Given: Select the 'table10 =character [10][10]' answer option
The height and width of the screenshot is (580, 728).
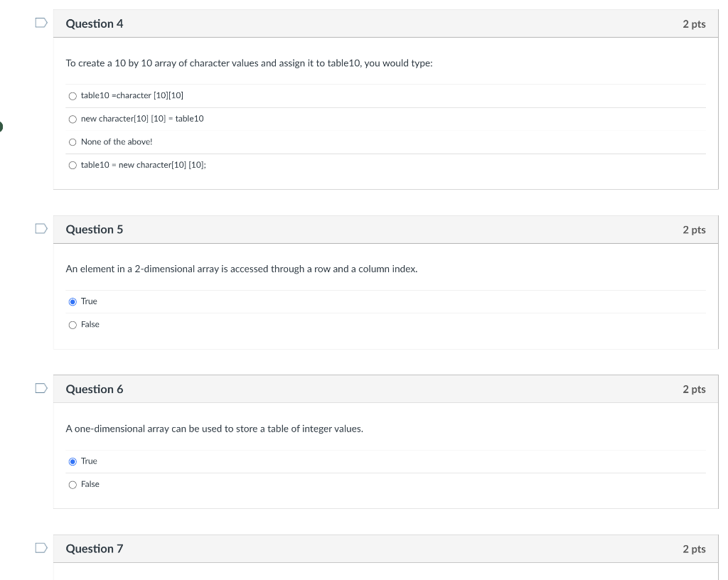Looking at the screenshot, I should click(73, 95).
